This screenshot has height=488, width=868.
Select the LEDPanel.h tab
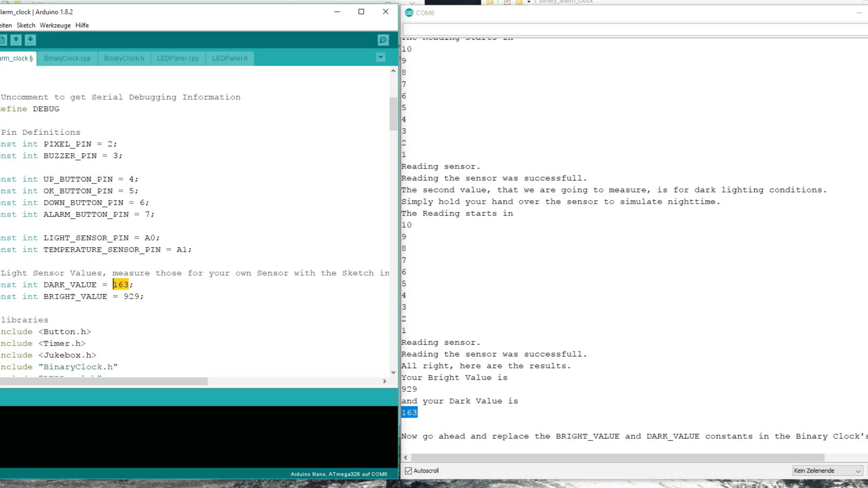(x=230, y=58)
